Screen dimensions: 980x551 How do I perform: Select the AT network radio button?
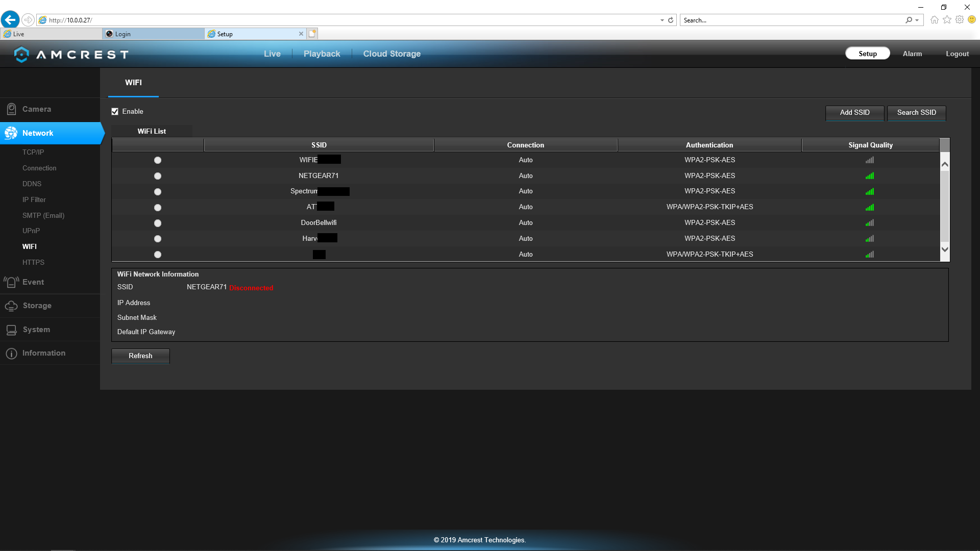158,208
